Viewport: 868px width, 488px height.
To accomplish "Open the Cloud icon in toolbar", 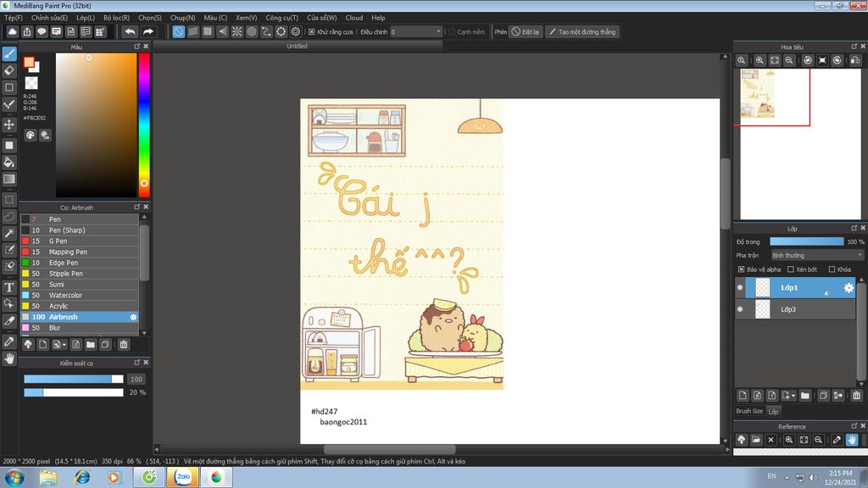I will 12,31.
